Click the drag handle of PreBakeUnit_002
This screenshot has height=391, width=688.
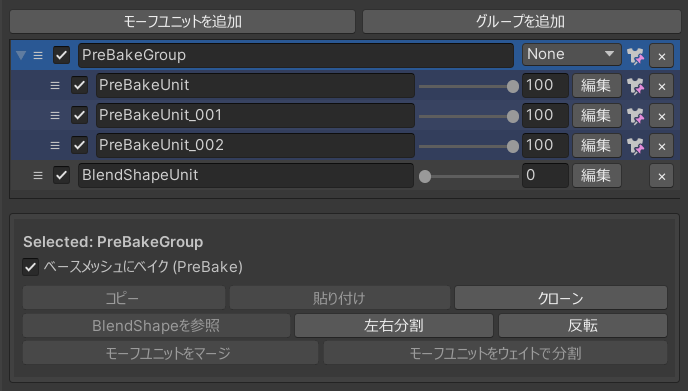(x=55, y=145)
